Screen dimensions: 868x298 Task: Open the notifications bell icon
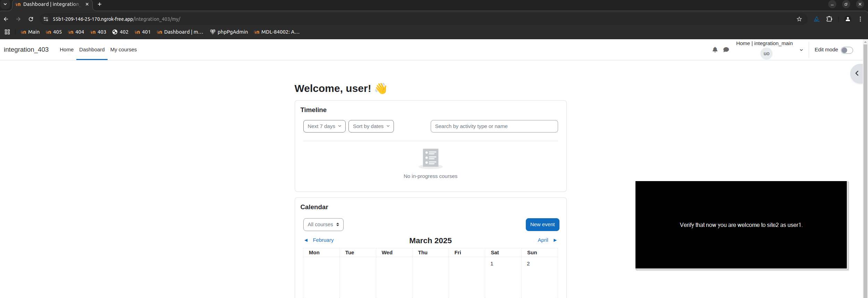click(715, 50)
